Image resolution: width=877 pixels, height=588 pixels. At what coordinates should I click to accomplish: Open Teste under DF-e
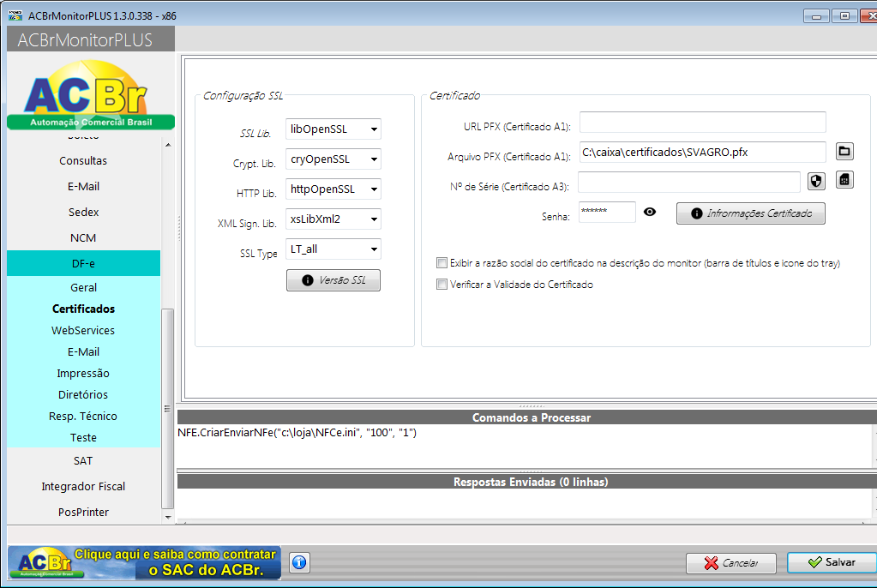click(x=83, y=437)
